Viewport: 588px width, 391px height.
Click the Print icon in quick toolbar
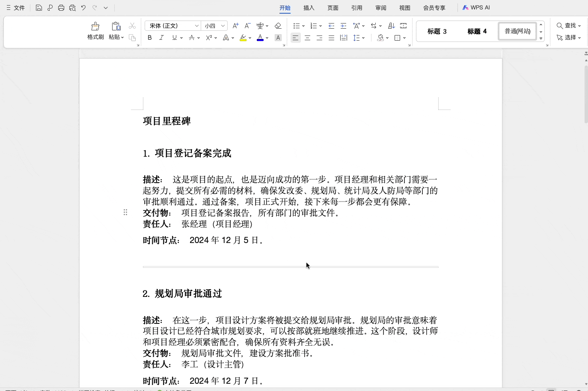(61, 8)
